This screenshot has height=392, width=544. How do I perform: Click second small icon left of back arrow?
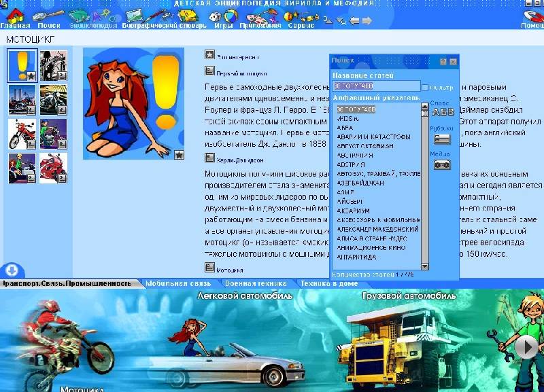[341, 22]
